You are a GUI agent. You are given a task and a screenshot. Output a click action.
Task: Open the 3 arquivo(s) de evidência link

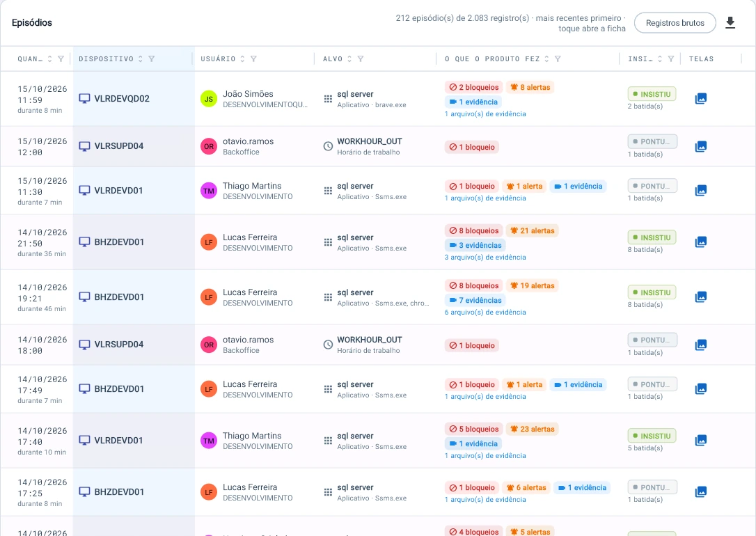pos(485,258)
